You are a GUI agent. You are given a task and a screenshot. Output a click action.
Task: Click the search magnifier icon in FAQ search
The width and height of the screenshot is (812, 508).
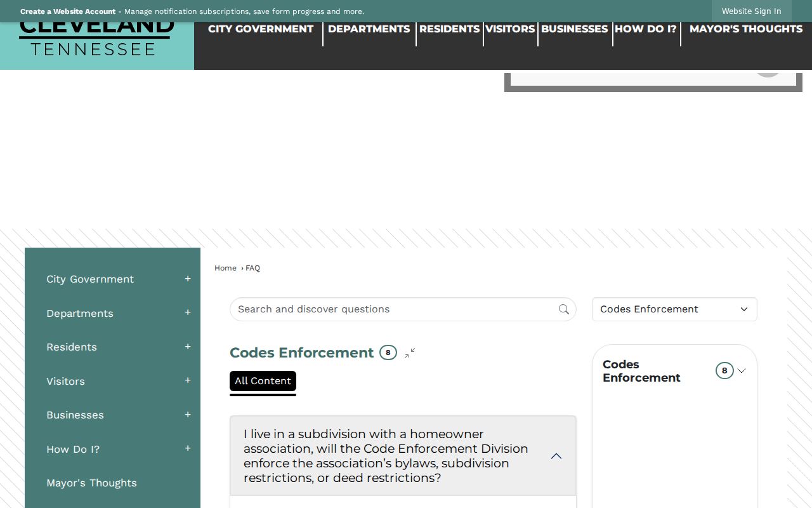click(x=564, y=309)
